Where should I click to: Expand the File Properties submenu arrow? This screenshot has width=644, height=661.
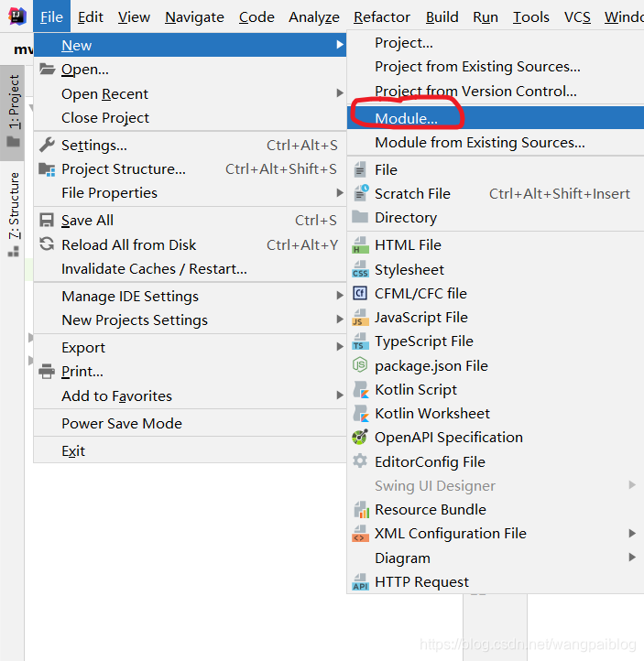coord(340,192)
